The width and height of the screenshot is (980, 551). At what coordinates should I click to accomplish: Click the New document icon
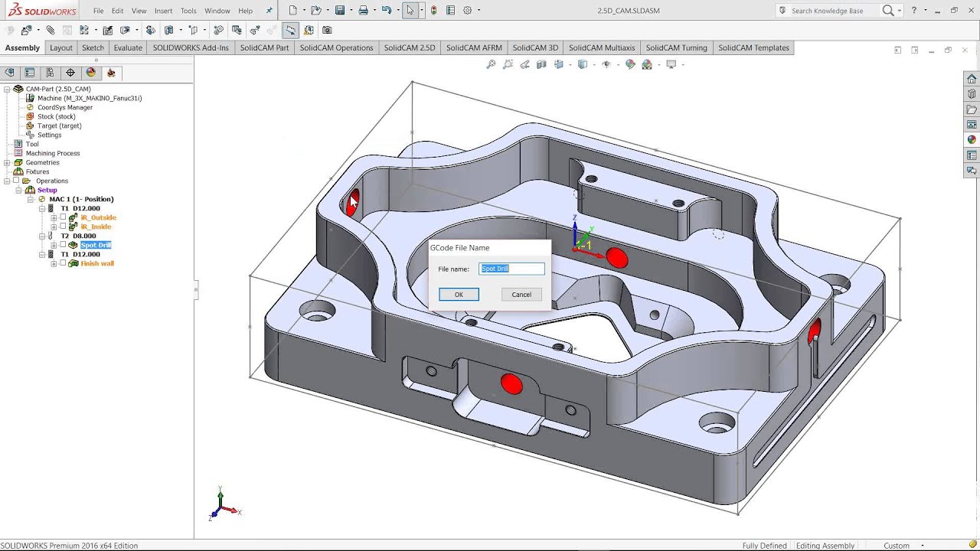[x=292, y=11]
